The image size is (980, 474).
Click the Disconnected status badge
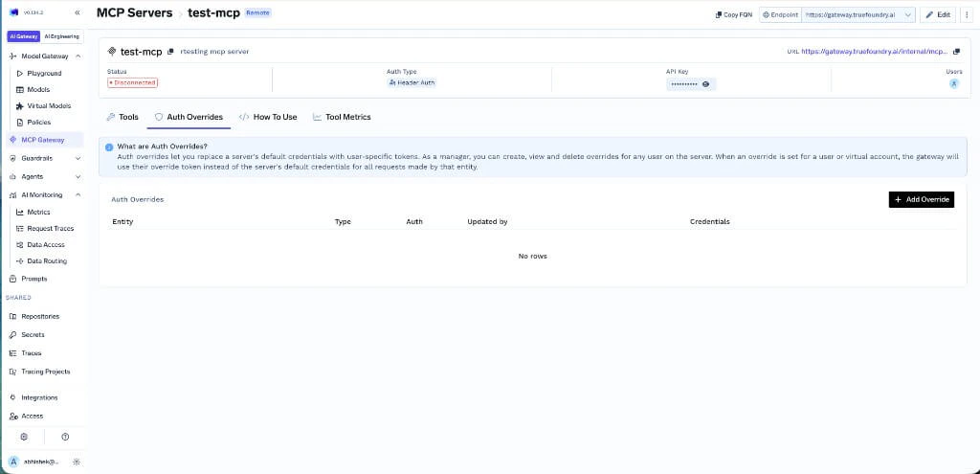pos(132,82)
